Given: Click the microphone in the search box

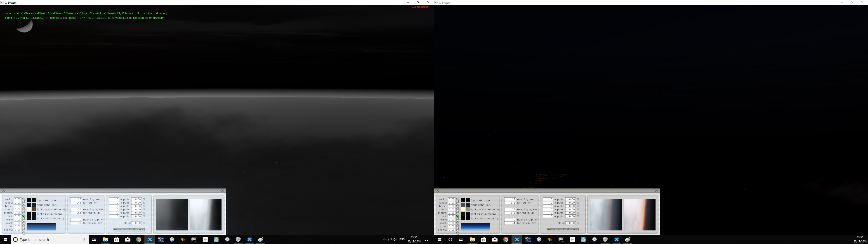Looking at the screenshot, I should [x=84, y=240].
